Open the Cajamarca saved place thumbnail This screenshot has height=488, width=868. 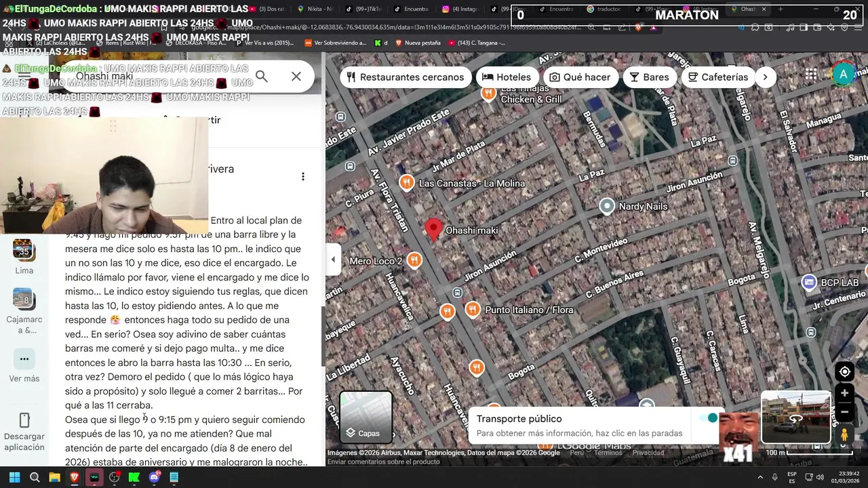24,298
